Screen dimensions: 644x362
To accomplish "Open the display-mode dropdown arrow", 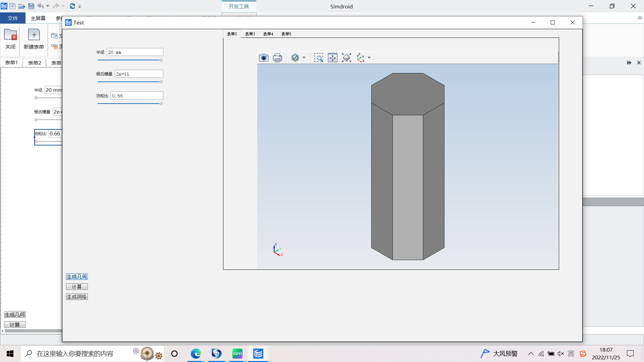I will 304,58.
